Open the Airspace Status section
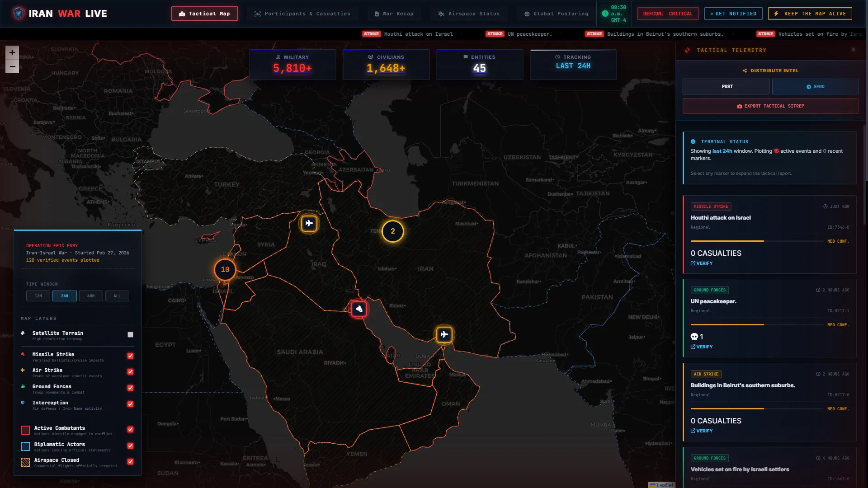Image resolution: width=868 pixels, height=488 pixels. 469,14
